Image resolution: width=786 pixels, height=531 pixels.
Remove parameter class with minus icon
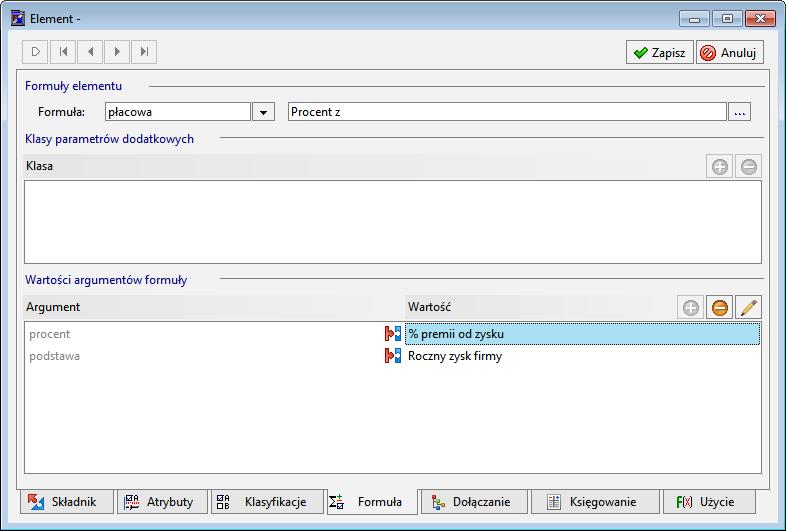coord(749,166)
